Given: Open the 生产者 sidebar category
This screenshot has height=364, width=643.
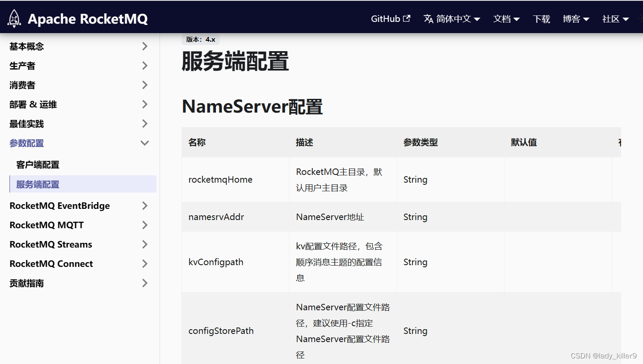Looking at the screenshot, I should point(22,66).
